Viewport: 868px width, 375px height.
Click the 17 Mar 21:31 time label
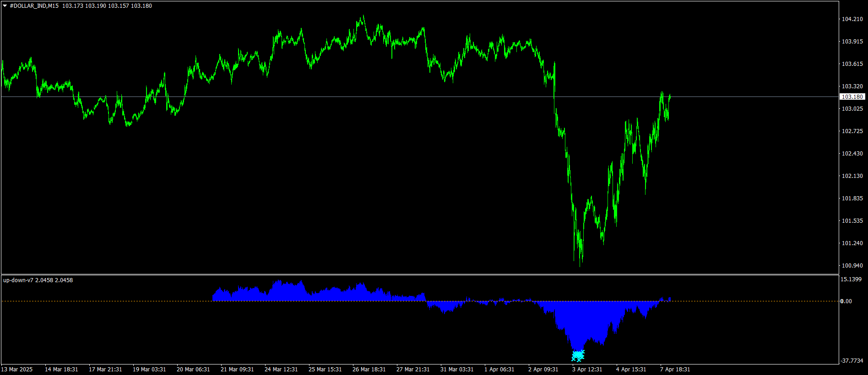tap(105, 370)
